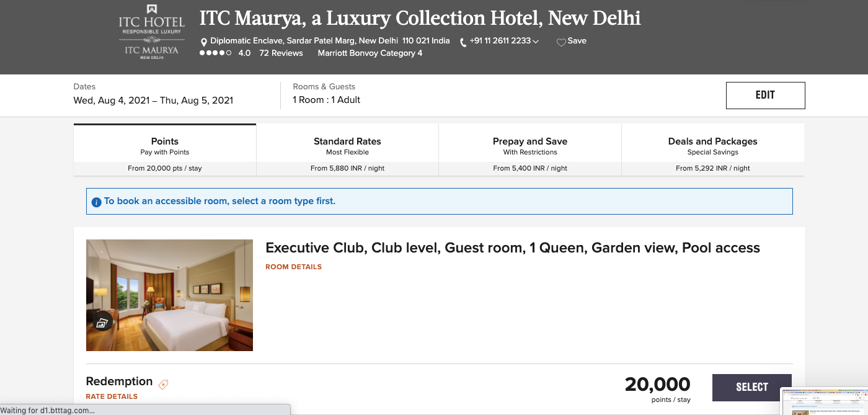868x415 pixels.
Task: Open the RATE DETAILS link
Action: point(112,396)
